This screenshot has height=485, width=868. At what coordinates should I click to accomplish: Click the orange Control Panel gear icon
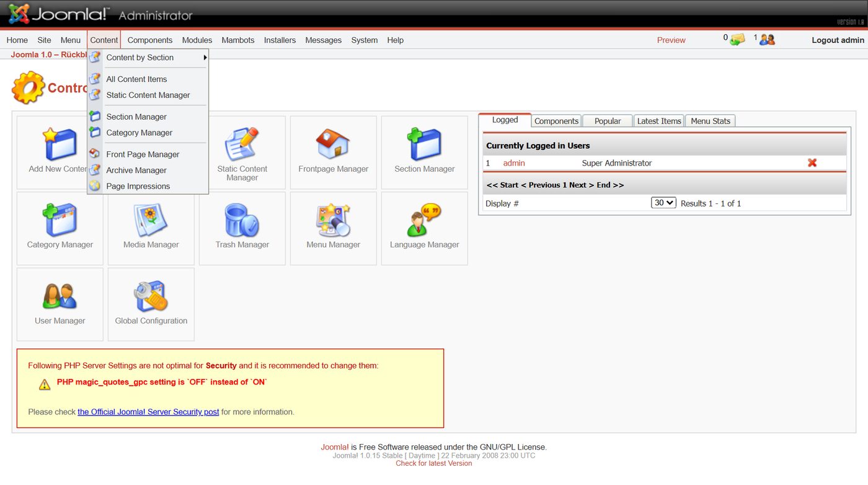click(28, 87)
